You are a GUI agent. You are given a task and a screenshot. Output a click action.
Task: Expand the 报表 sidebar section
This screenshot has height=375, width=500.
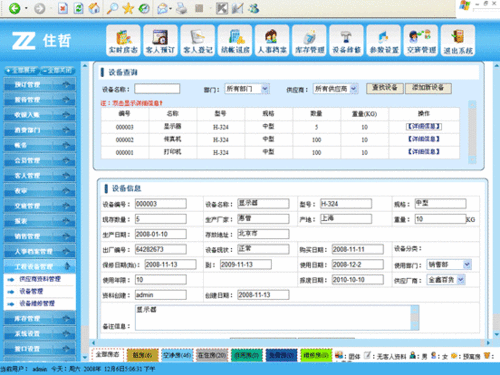pos(40,221)
